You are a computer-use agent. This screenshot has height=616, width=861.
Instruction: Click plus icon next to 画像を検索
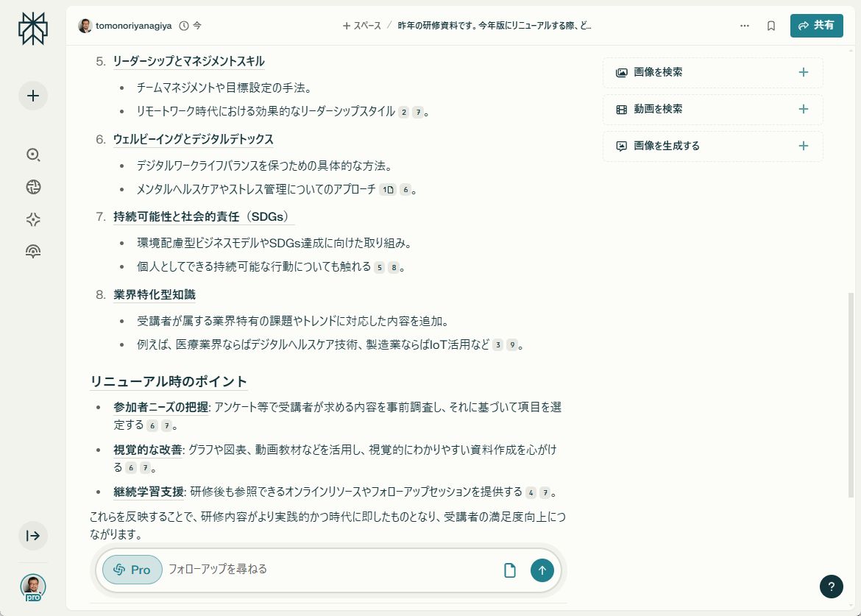pos(804,72)
